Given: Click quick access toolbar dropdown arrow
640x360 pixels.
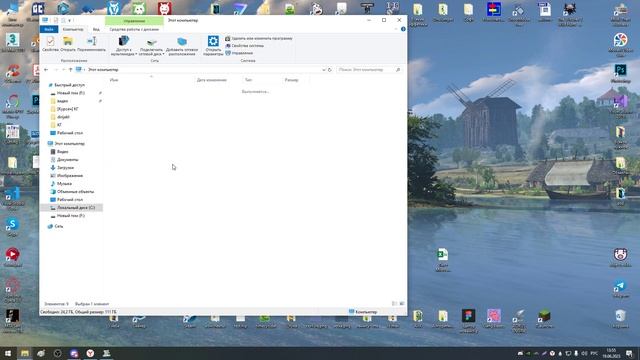Looking at the screenshot, I should tap(70, 20).
